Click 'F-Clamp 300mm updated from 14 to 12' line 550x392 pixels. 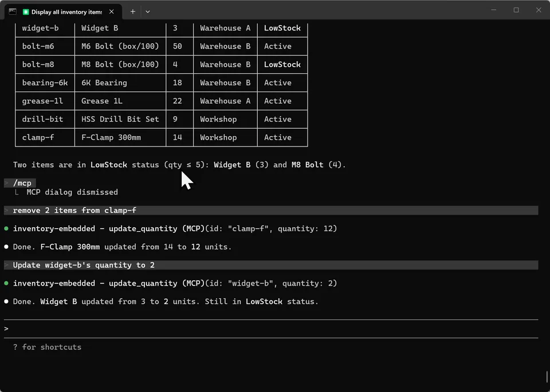pyautogui.click(x=122, y=247)
